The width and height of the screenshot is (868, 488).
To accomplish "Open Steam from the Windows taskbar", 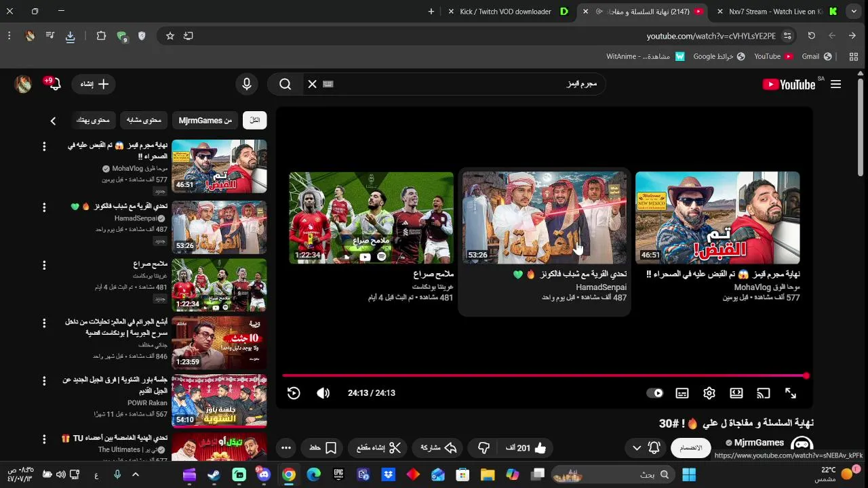I will pos(214,475).
